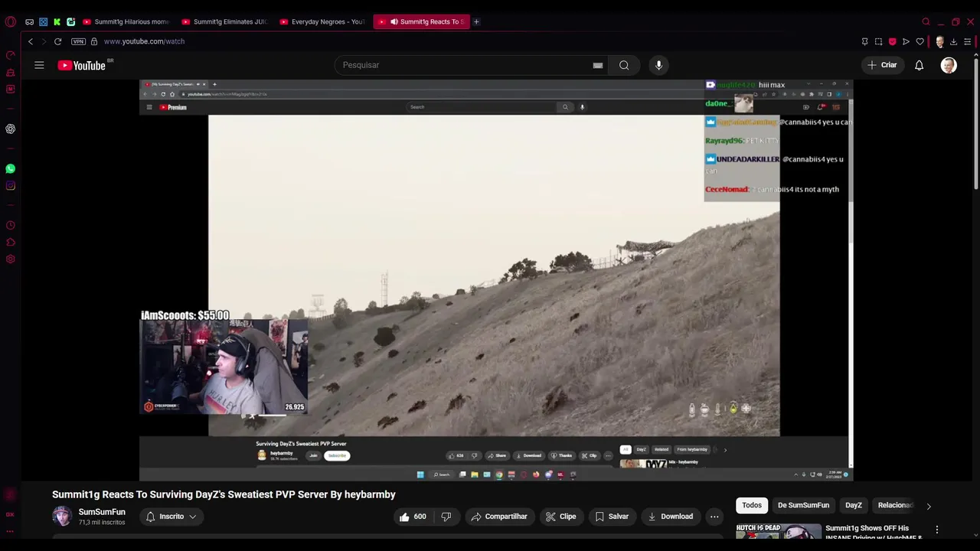Open GX Cleaner in sidebar

[10, 73]
